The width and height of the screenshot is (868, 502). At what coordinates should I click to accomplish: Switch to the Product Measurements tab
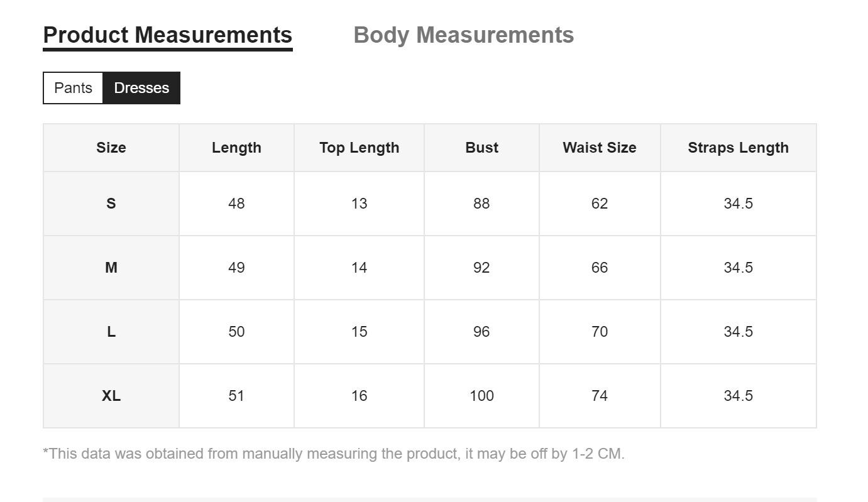pyautogui.click(x=168, y=35)
